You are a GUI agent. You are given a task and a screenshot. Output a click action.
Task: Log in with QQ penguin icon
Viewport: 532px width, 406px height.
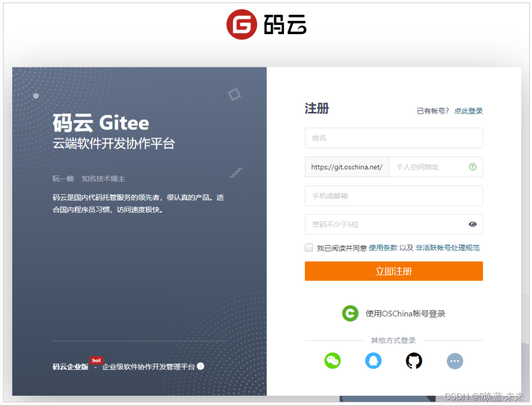point(373,361)
